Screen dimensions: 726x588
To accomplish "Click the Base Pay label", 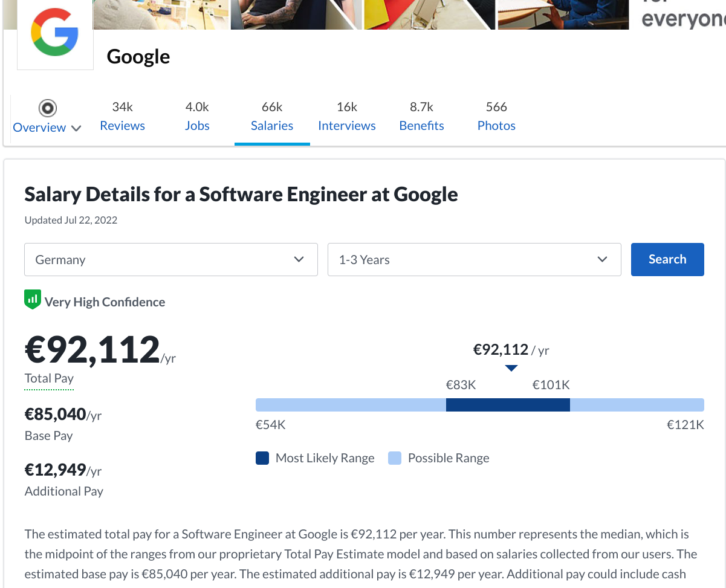I will click(x=48, y=436).
